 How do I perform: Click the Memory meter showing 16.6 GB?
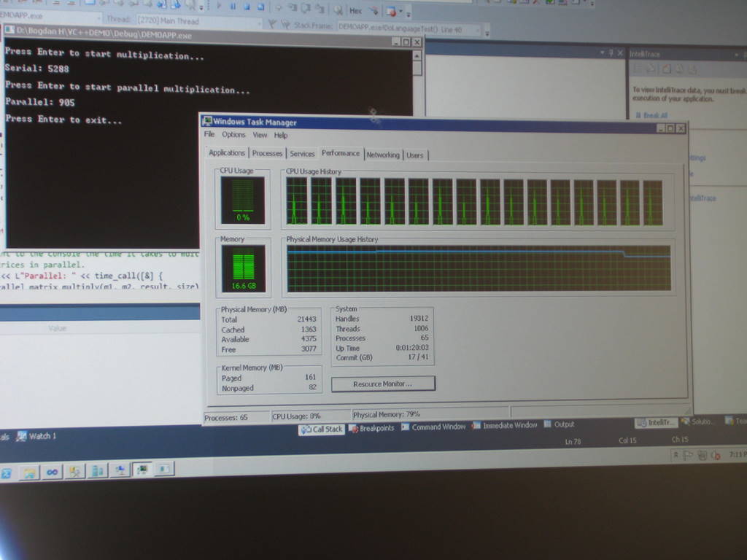[244, 268]
